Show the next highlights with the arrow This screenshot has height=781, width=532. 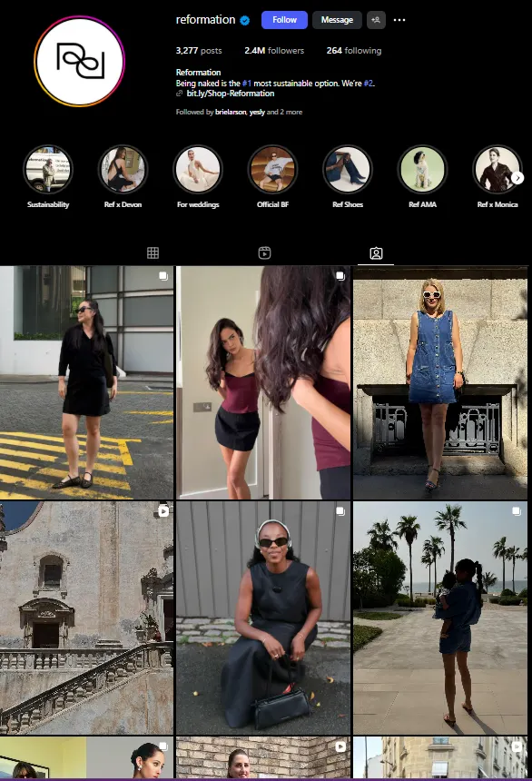coord(517,178)
